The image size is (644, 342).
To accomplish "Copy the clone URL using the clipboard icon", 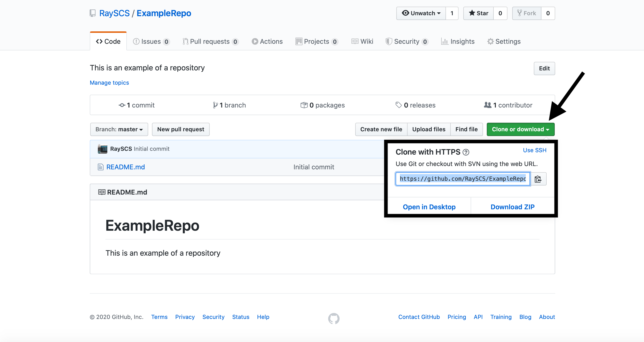I will pos(538,179).
